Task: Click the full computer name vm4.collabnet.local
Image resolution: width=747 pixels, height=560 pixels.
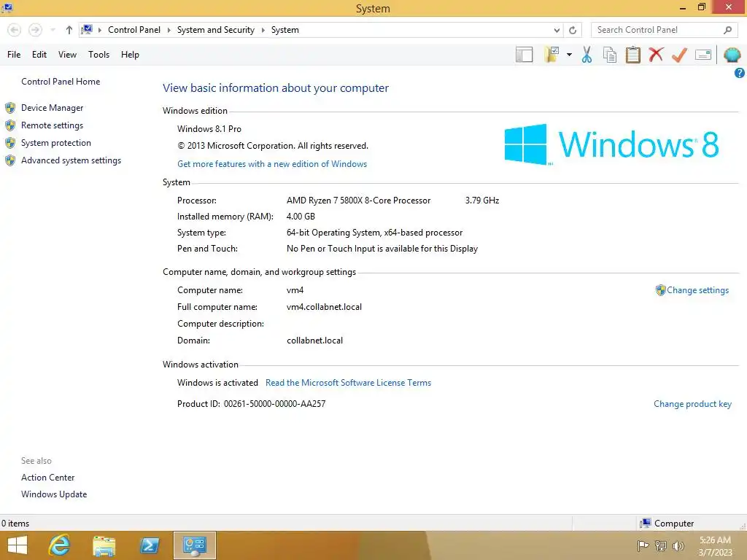Action: pyautogui.click(x=324, y=307)
